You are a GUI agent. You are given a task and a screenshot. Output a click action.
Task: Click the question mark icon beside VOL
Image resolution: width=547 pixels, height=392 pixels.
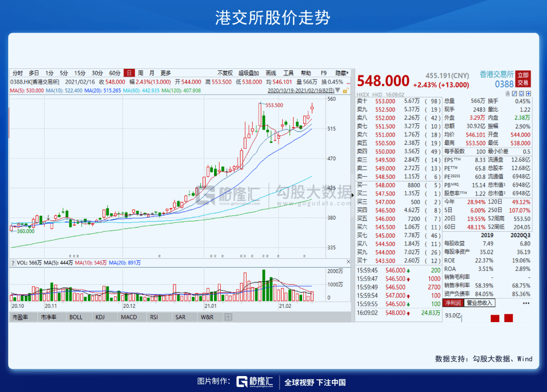pos(13,263)
